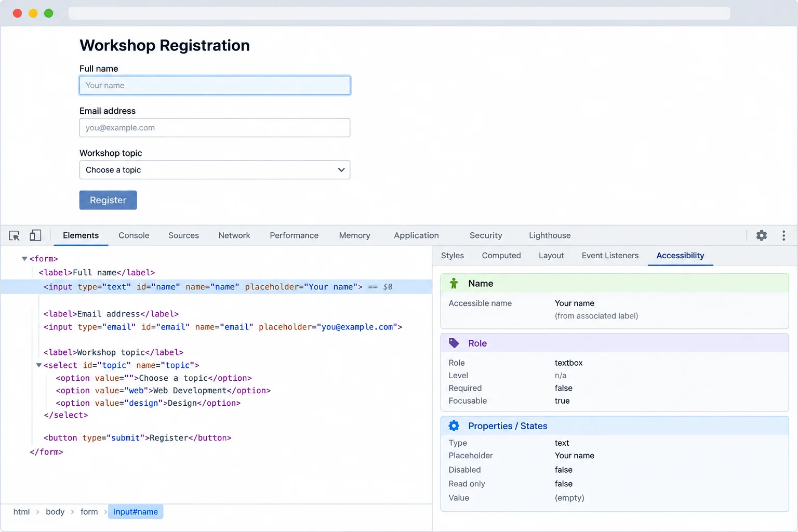The height and width of the screenshot is (532, 798).
Task: Click the Properties / States gear icon
Action: click(x=454, y=426)
